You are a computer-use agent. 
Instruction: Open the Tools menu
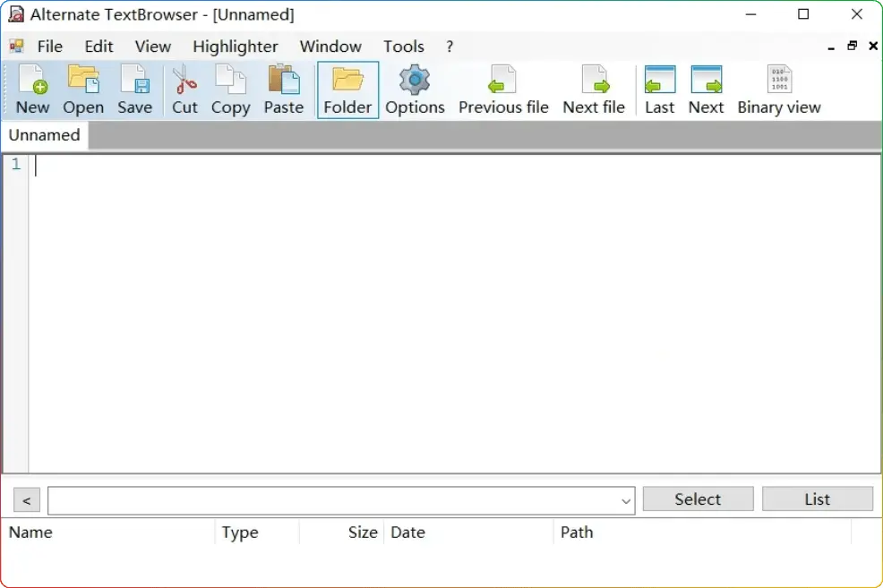(x=404, y=47)
